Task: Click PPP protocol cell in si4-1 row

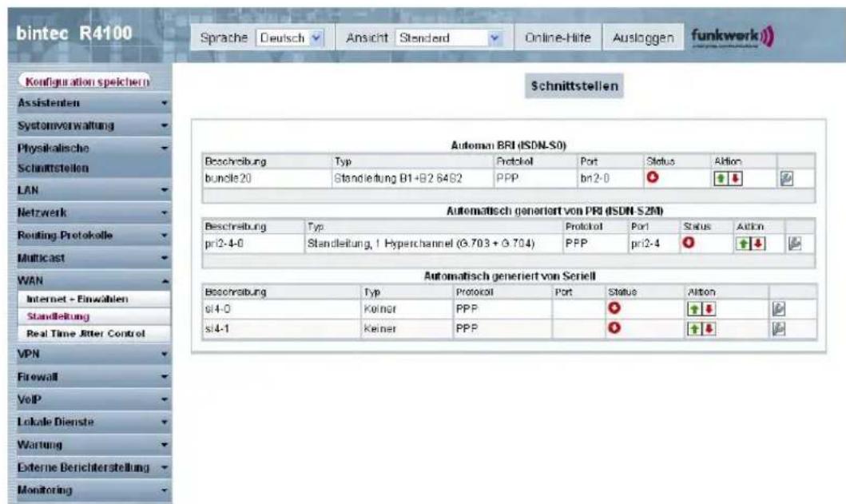Action: (502, 328)
